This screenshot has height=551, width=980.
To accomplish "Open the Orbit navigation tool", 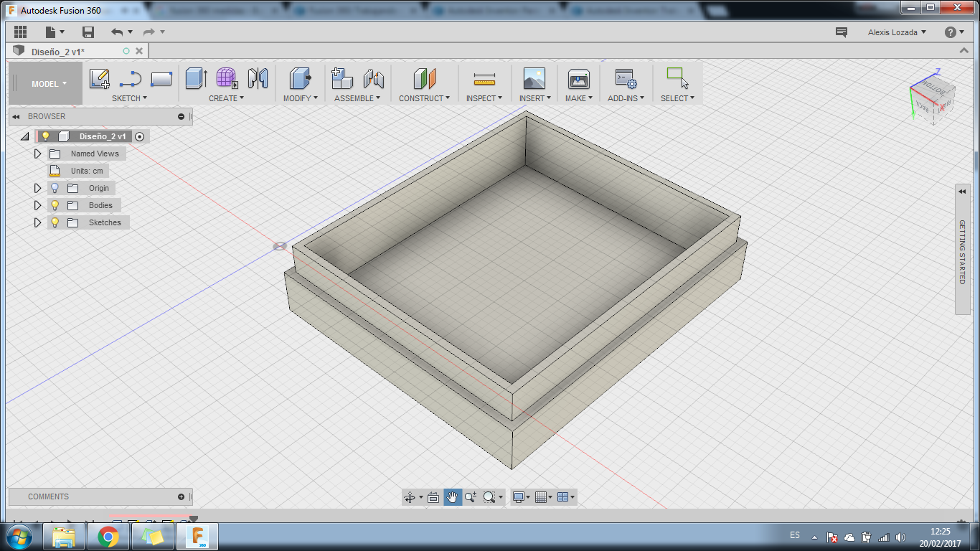I will tap(410, 497).
